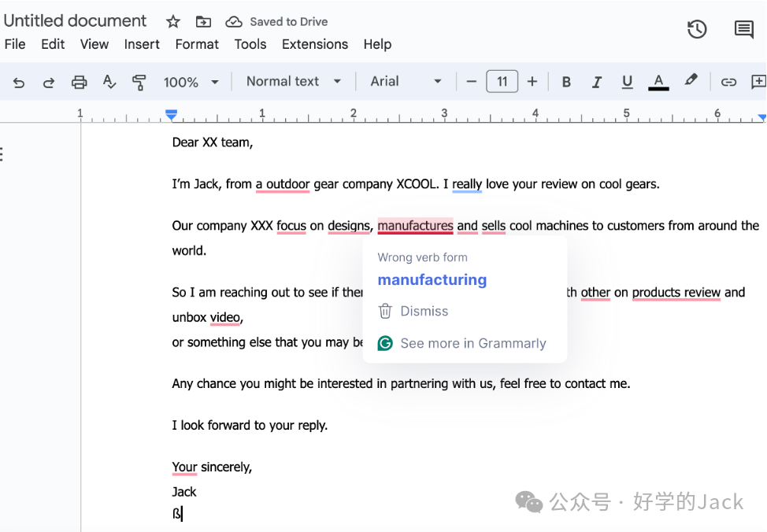The height and width of the screenshot is (532, 767).
Task: Click the redo arrow
Action: tap(48, 82)
